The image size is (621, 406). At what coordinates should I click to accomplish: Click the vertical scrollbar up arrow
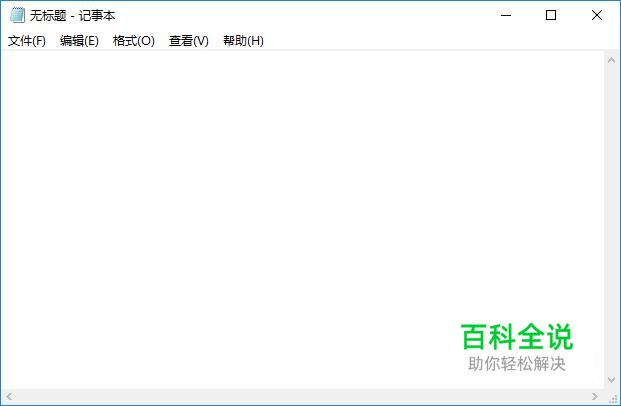[x=611, y=60]
